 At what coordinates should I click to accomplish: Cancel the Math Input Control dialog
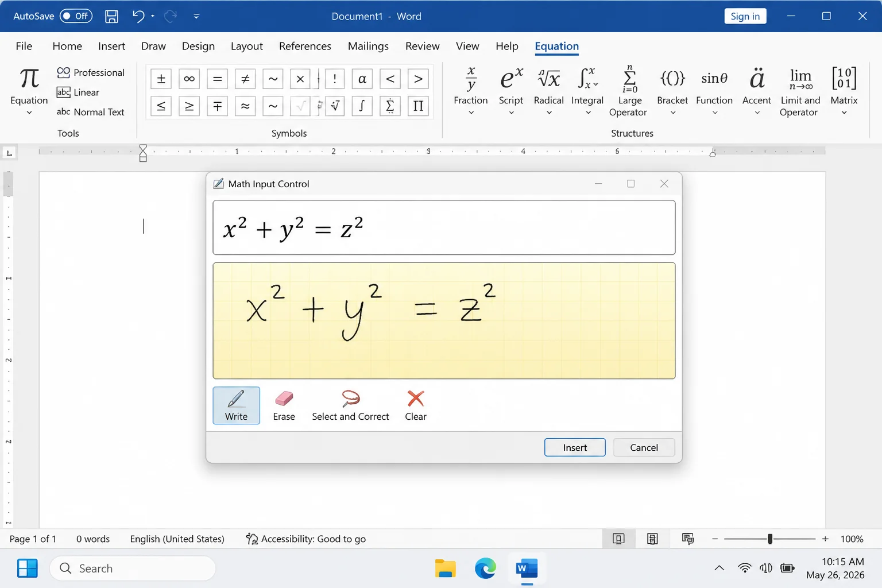point(644,447)
